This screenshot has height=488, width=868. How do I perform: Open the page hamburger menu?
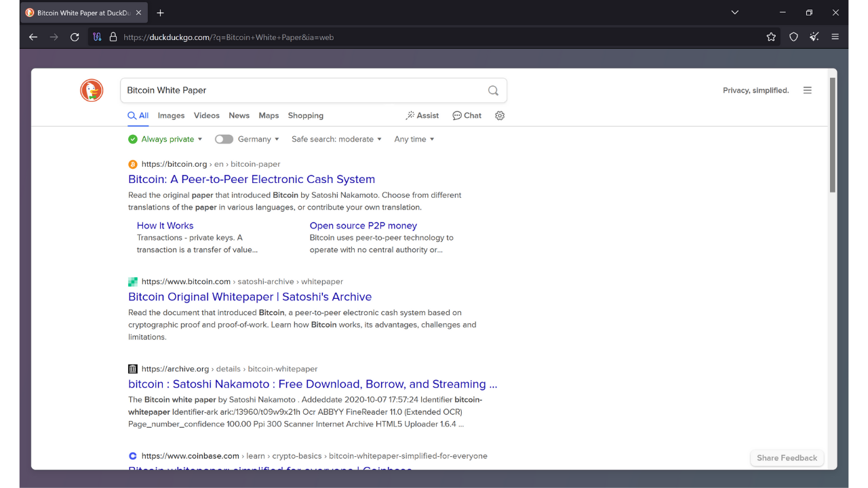pyautogui.click(x=808, y=89)
